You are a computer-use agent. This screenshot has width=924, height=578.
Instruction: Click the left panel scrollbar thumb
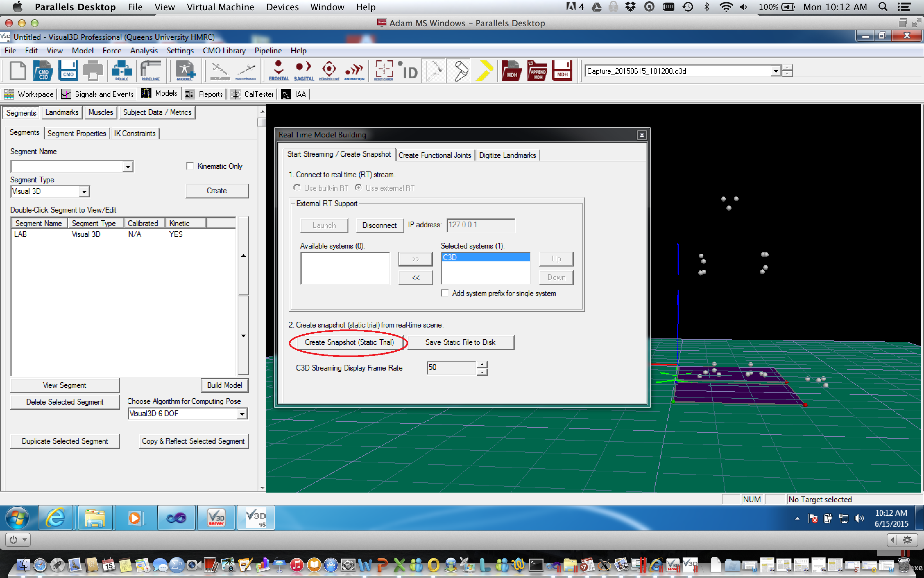click(x=261, y=122)
